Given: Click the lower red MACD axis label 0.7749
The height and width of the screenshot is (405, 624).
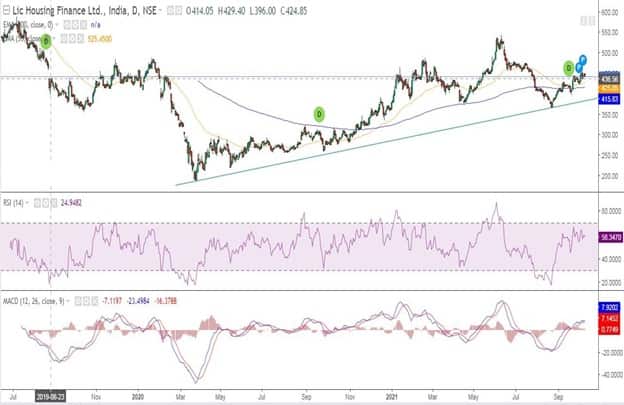Looking at the screenshot, I should coord(609,329).
